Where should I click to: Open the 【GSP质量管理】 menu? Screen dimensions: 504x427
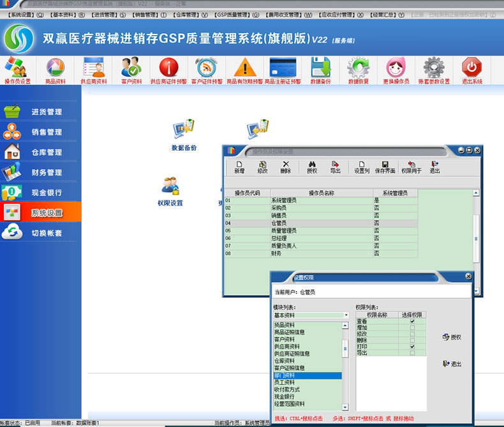pyautogui.click(x=233, y=14)
